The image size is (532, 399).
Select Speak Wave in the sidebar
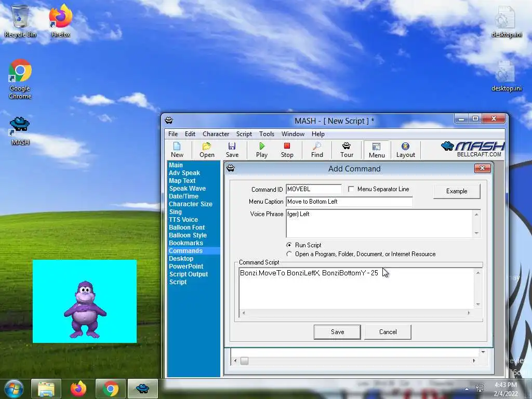coord(187,188)
